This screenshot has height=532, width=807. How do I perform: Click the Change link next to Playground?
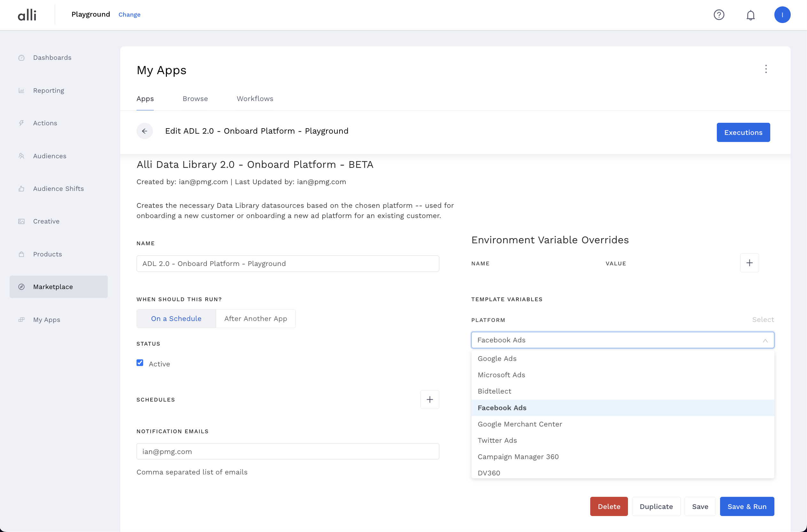click(129, 15)
